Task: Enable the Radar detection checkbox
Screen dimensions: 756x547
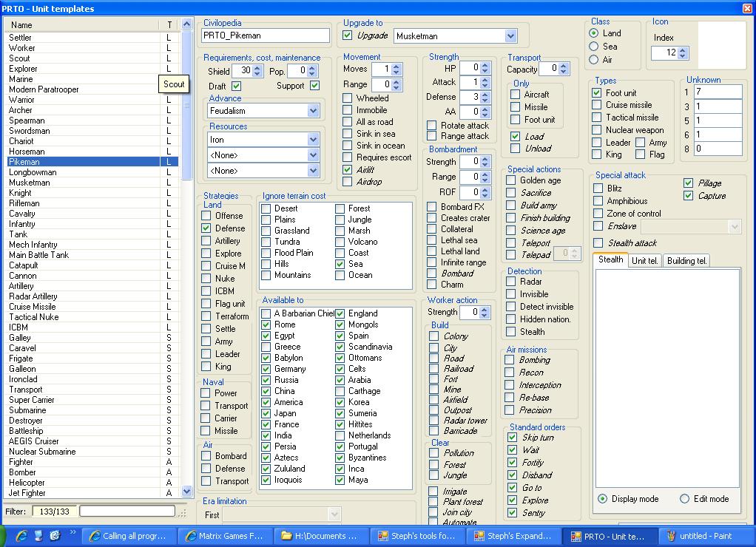Action: pos(511,282)
